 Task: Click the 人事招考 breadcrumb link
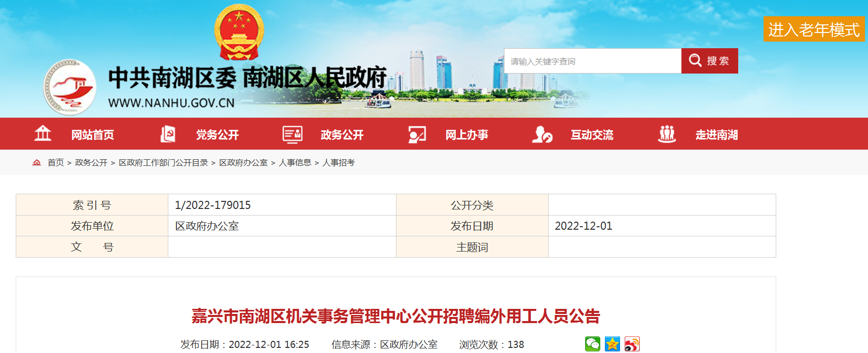[339, 163]
